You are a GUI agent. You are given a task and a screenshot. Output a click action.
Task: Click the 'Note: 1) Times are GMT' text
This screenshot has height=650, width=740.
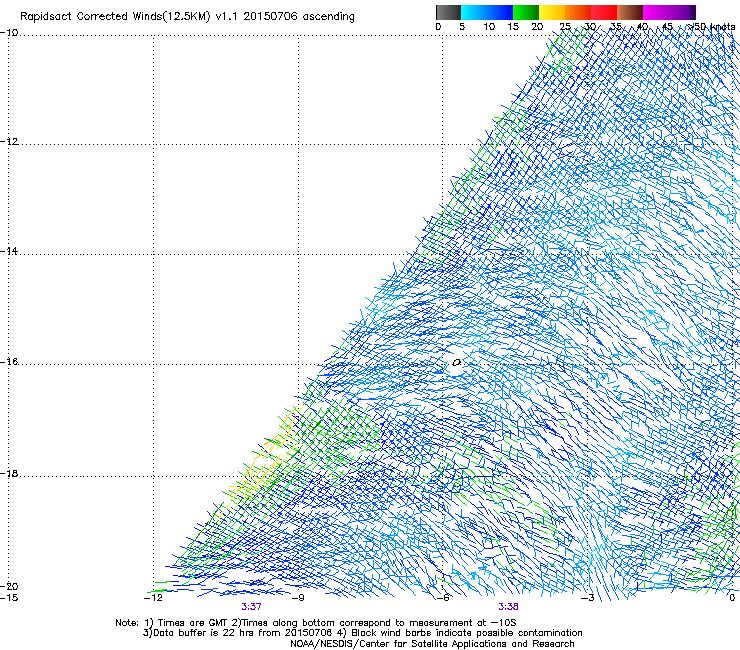coord(172,623)
